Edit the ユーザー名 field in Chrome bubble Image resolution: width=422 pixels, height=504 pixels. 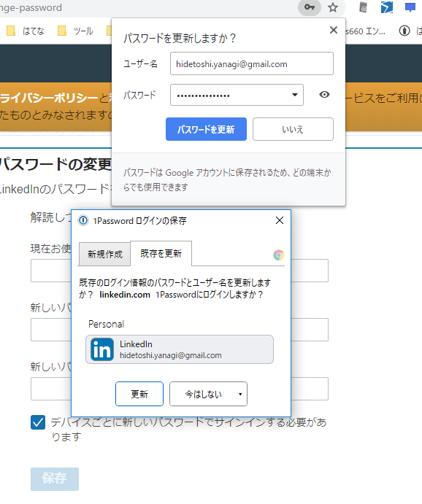coord(252,63)
